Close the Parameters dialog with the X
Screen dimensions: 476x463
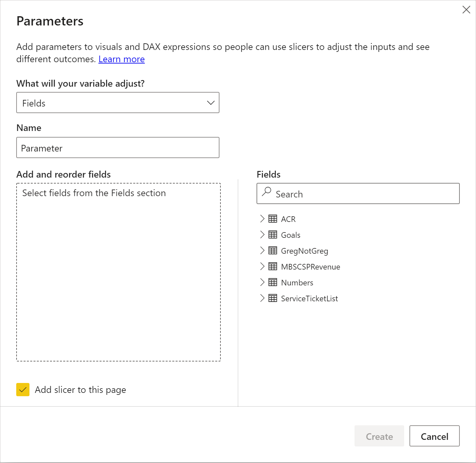coord(466,10)
